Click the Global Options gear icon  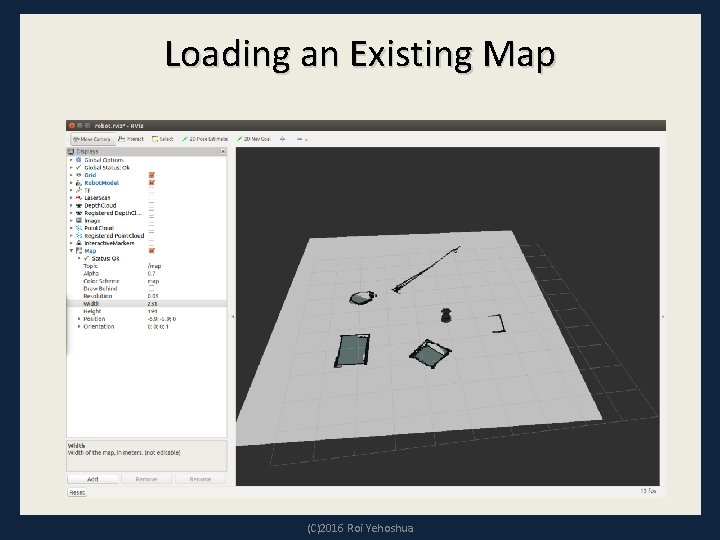[79, 160]
